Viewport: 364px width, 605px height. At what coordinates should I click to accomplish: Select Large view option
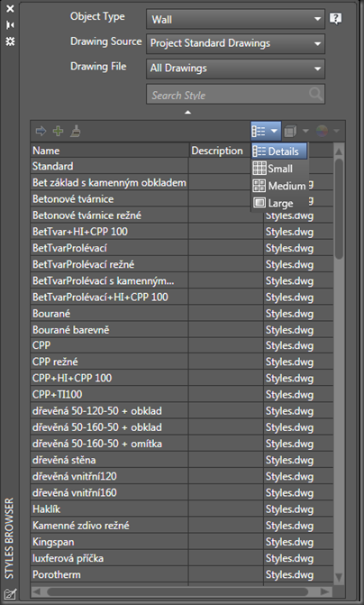pos(279,203)
